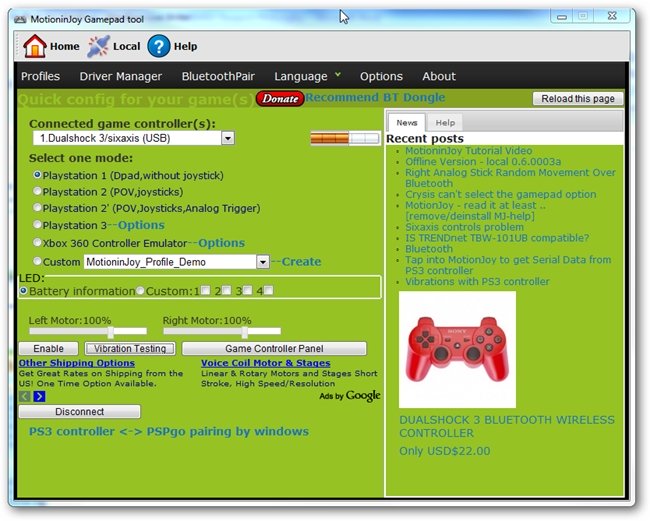Open Crysis can't select gamepad option post

click(500, 194)
